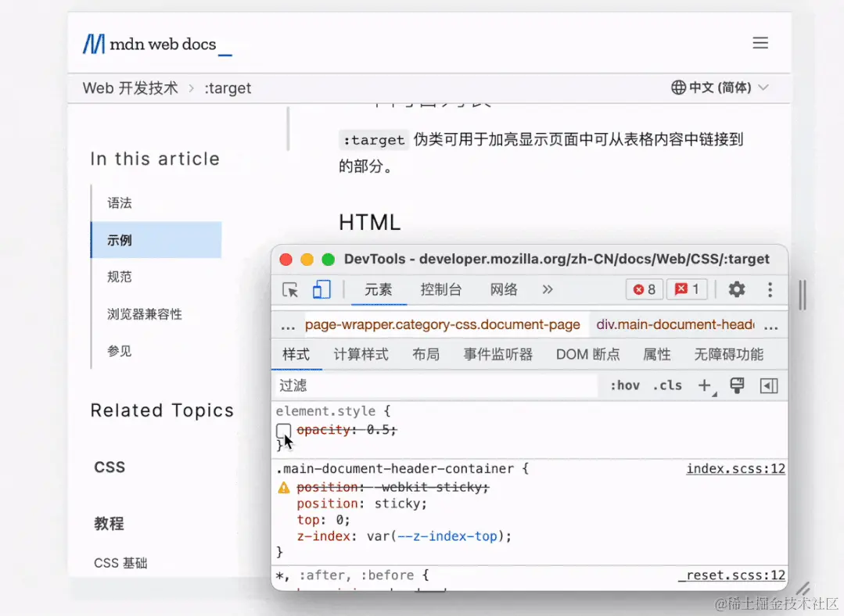The width and height of the screenshot is (844, 616).
Task: Go to the 参见 section
Action: (120, 351)
